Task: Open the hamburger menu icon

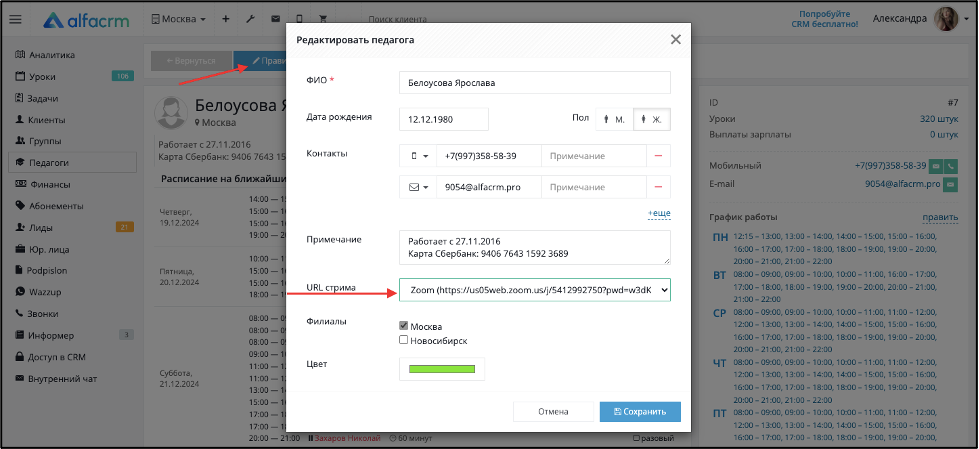Action: pyautogui.click(x=16, y=19)
